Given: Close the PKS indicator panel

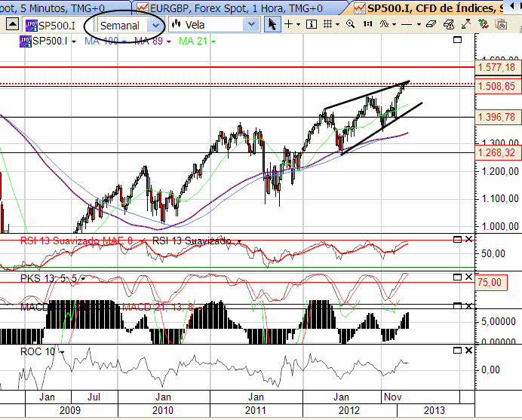Looking at the screenshot, I should [468, 277].
